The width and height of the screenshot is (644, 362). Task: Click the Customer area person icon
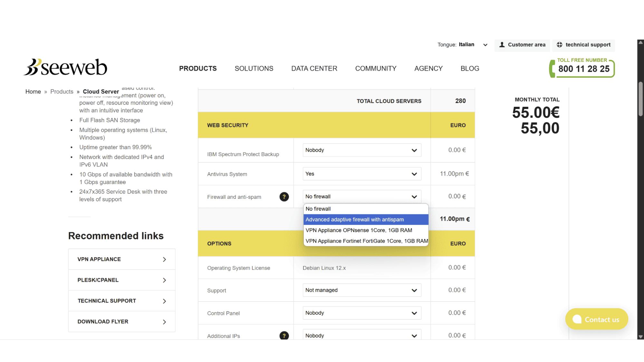tap(502, 45)
